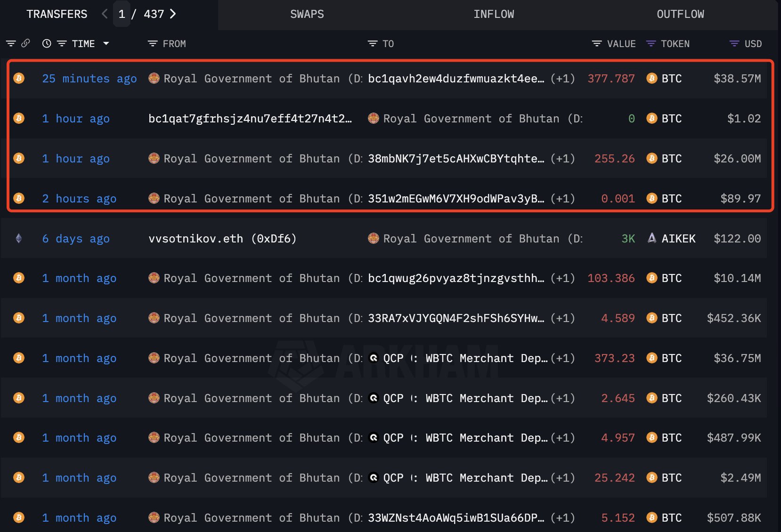Expand the TIME sort dropdown arrow

point(106,43)
